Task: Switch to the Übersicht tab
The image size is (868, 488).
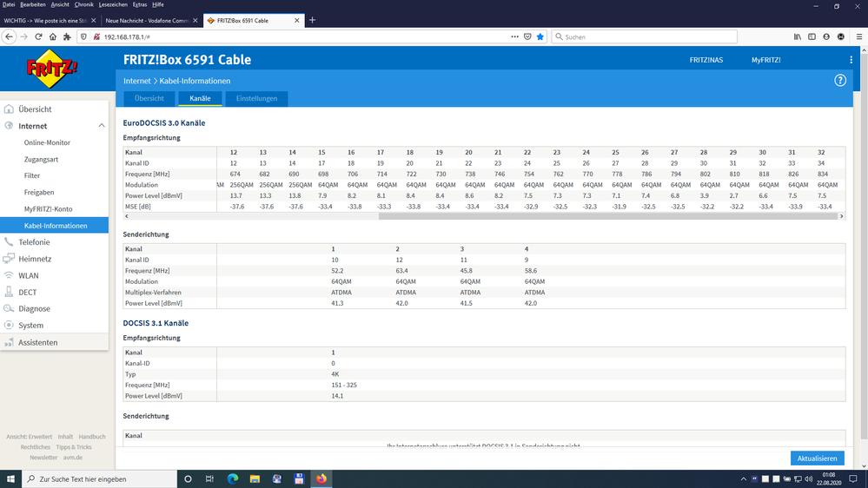Action: click(149, 98)
